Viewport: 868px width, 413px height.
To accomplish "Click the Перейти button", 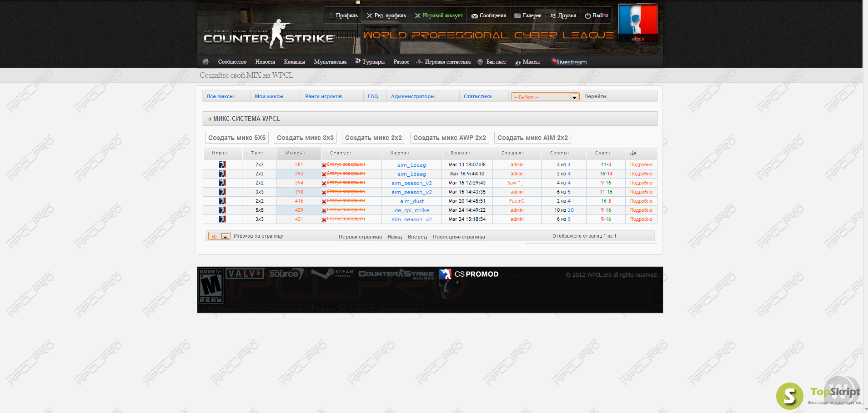I will [x=595, y=96].
